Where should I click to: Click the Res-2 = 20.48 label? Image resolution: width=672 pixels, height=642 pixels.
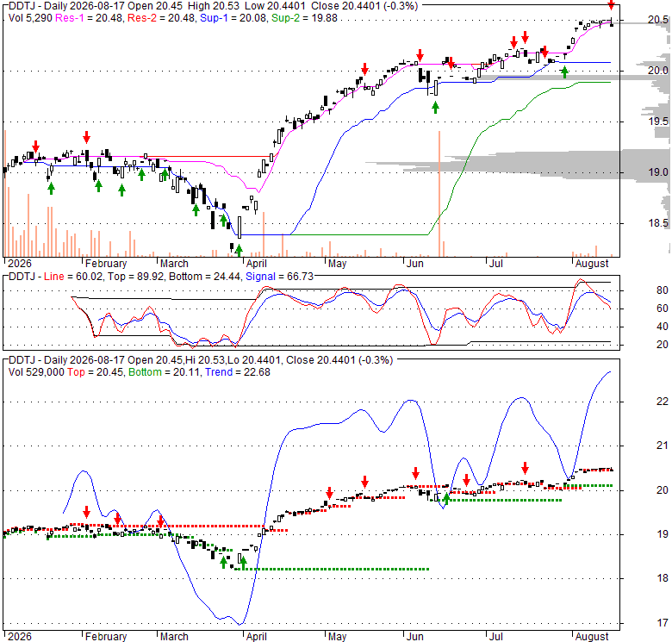(163, 18)
